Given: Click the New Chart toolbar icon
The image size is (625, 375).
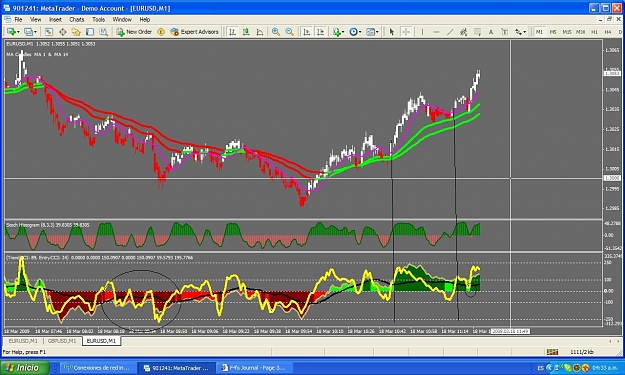Looking at the screenshot, I should coord(11,32).
